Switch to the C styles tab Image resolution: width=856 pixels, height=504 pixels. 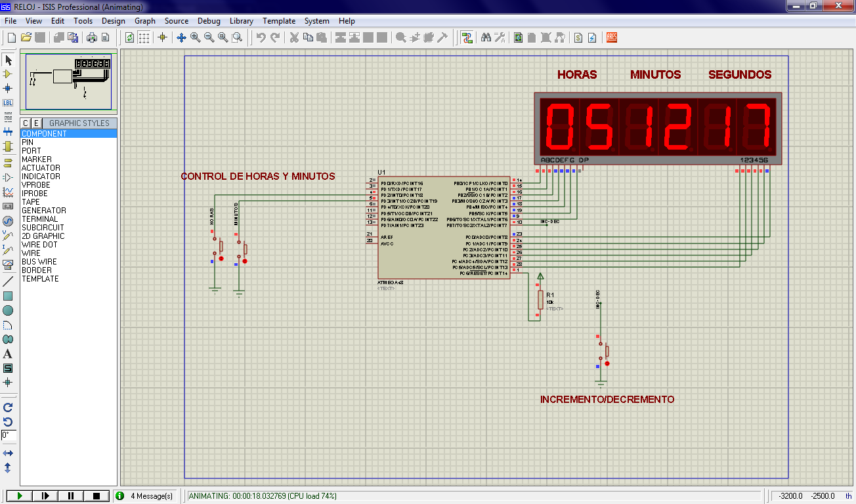(24, 122)
